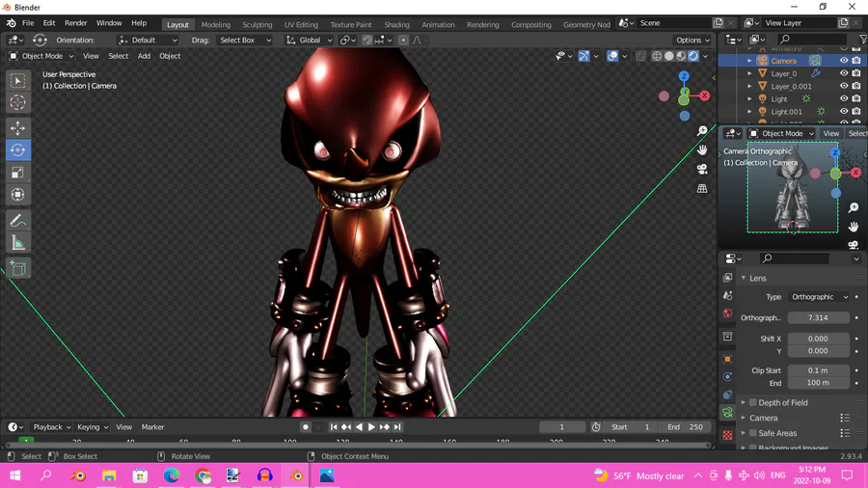Image resolution: width=868 pixels, height=488 pixels.
Task: Toggle snapping magnet icon
Action: (367, 40)
